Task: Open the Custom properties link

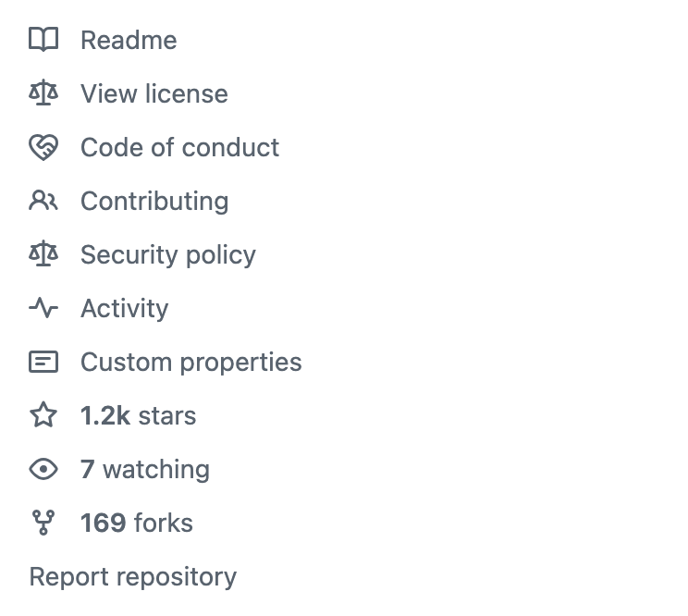Action: click(190, 362)
